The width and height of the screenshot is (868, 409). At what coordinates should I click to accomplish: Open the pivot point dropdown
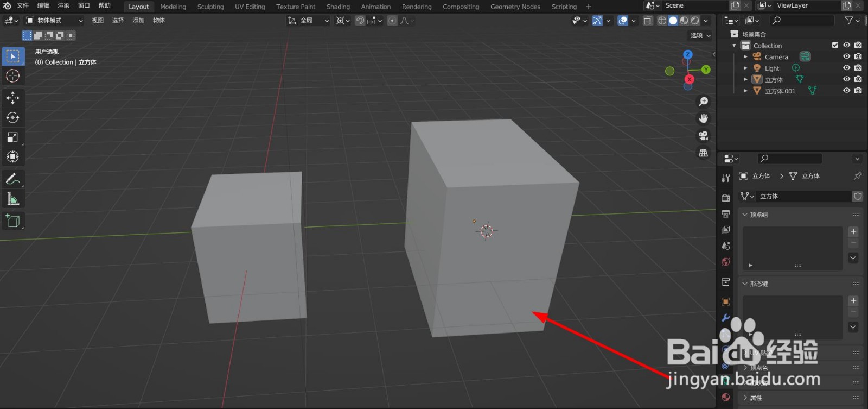[x=343, y=21]
